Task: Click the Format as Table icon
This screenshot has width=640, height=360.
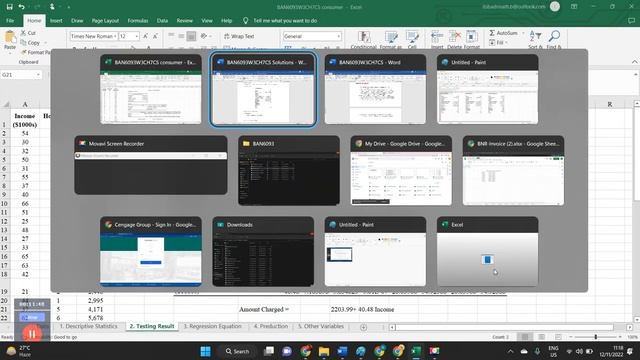Action: [391, 37]
